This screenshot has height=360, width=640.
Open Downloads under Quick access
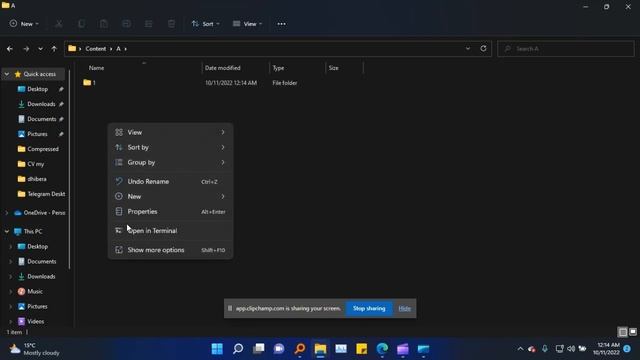point(41,104)
